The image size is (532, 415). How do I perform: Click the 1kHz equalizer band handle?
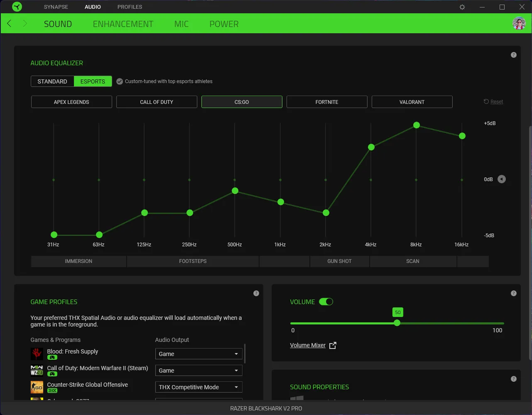pos(281,202)
